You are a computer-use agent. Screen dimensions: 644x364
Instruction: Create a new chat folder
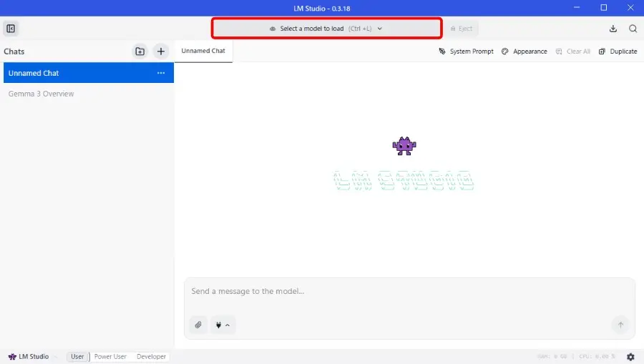click(x=140, y=51)
